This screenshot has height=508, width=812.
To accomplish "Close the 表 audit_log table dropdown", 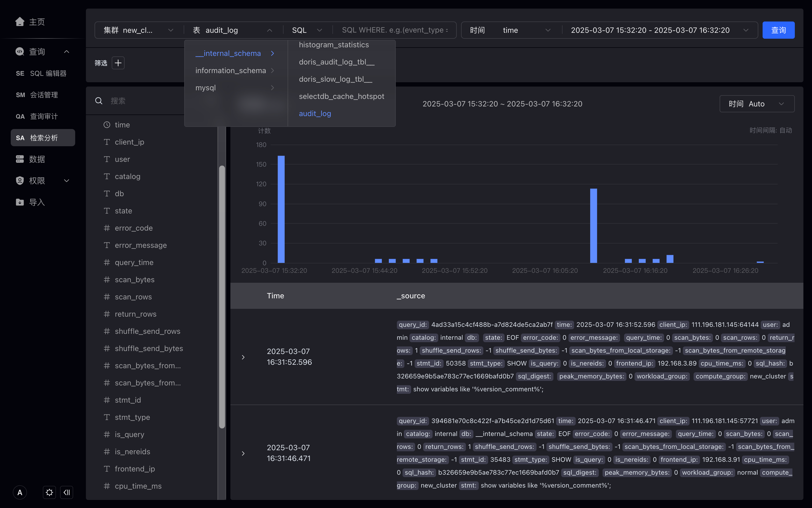I will [233, 30].
